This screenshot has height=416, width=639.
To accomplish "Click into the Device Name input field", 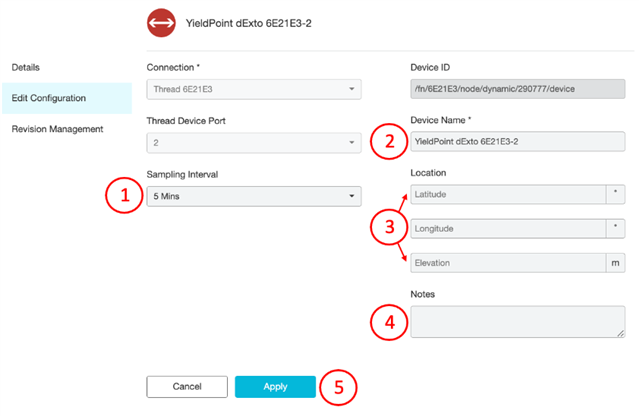I will 518,141.
